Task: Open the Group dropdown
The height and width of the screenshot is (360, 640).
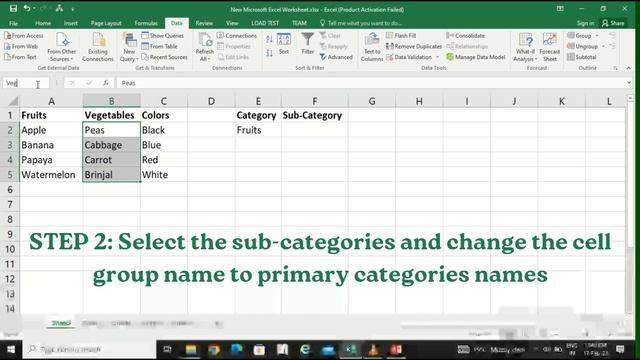Action: click(x=583, y=36)
